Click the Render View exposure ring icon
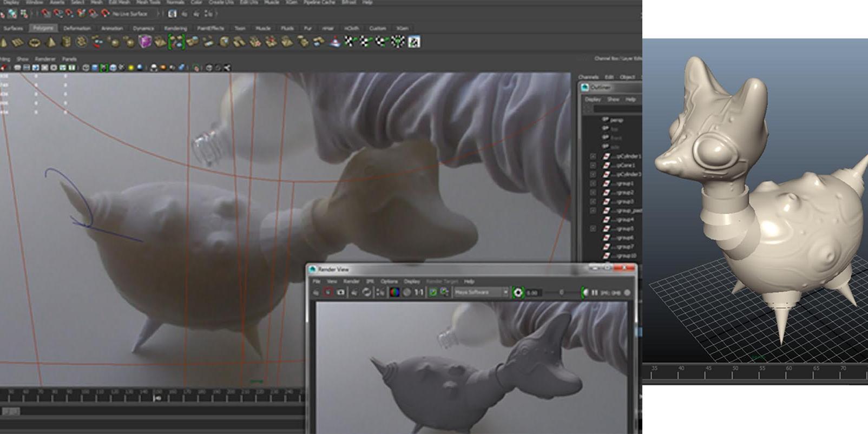 point(518,292)
